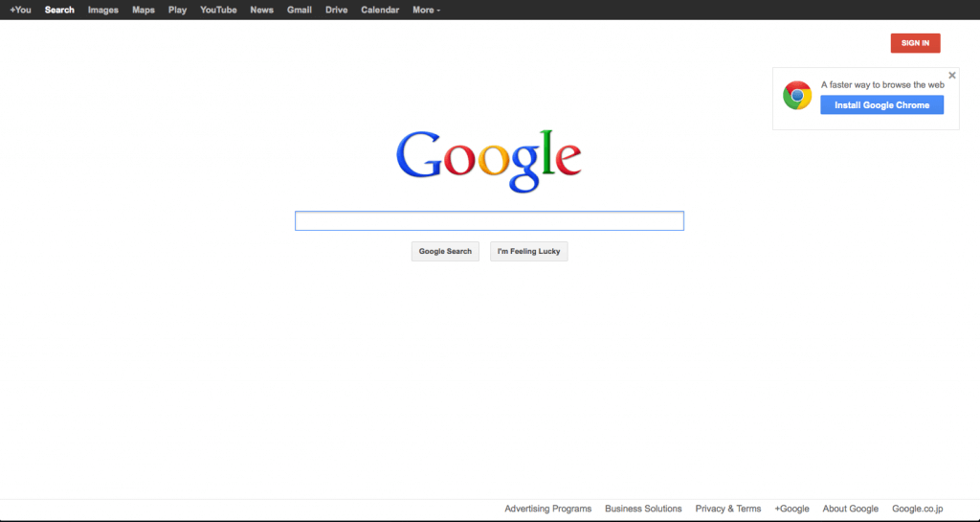The image size is (980, 522).
Task: Open Calendar from the top bar
Action: pyautogui.click(x=380, y=10)
